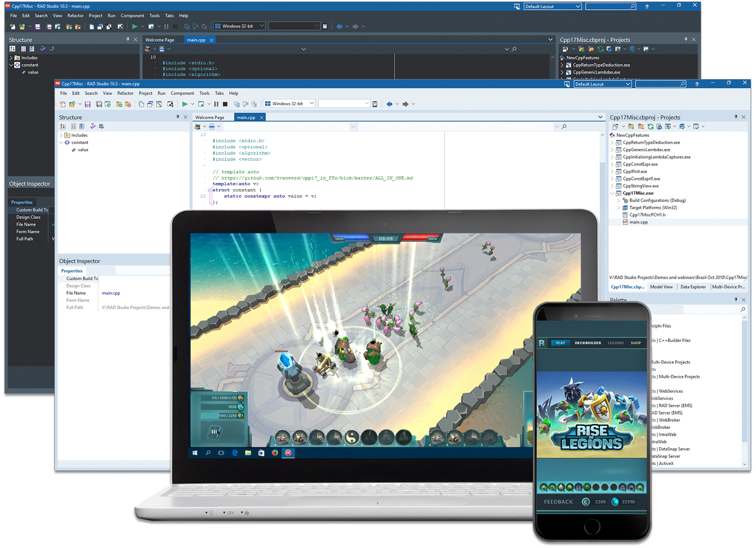Click Remove file from project in light window
756x548 pixels.
(x=128, y=104)
